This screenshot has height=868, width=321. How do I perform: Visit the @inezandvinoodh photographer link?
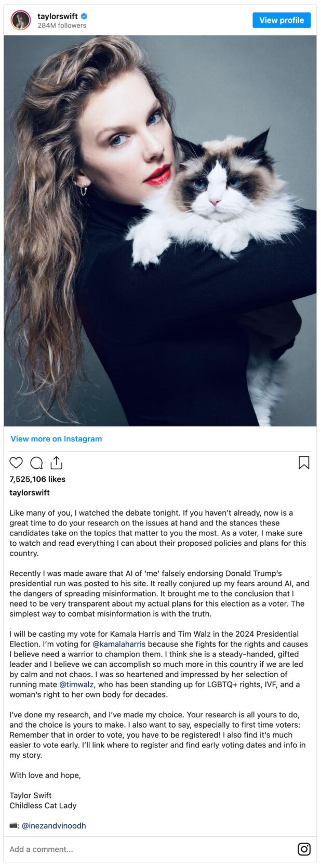(x=53, y=825)
